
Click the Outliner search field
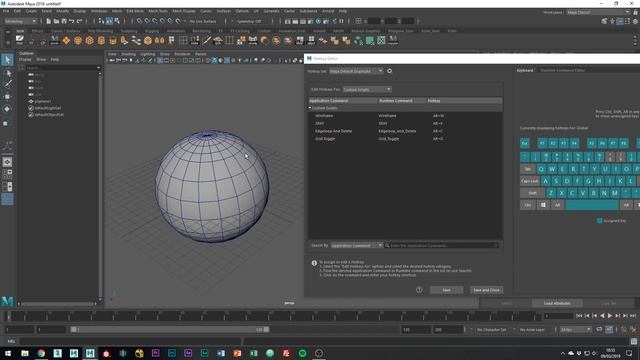pos(62,68)
